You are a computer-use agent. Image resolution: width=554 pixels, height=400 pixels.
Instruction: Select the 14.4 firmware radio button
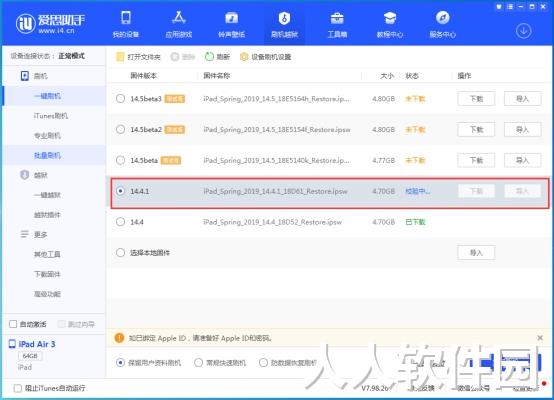point(120,222)
